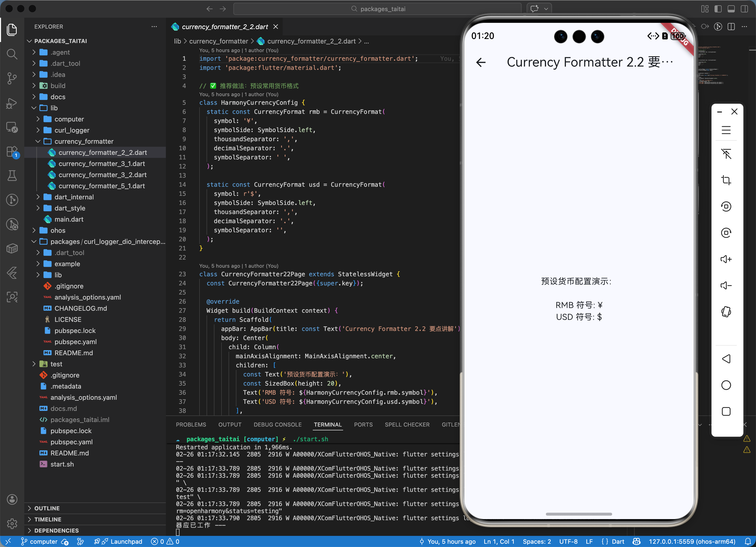
Task: Switch to the PROBLEMS tab
Action: point(191,425)
